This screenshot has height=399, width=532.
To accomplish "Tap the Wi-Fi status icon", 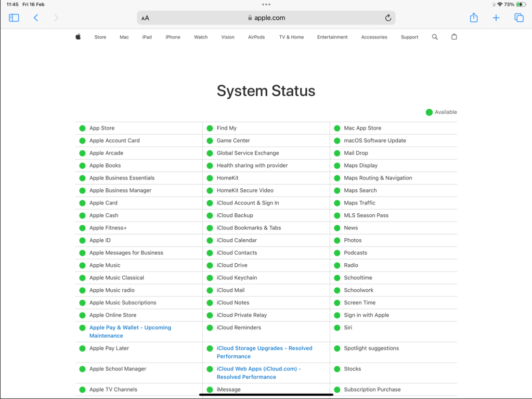I will point(500,4).
